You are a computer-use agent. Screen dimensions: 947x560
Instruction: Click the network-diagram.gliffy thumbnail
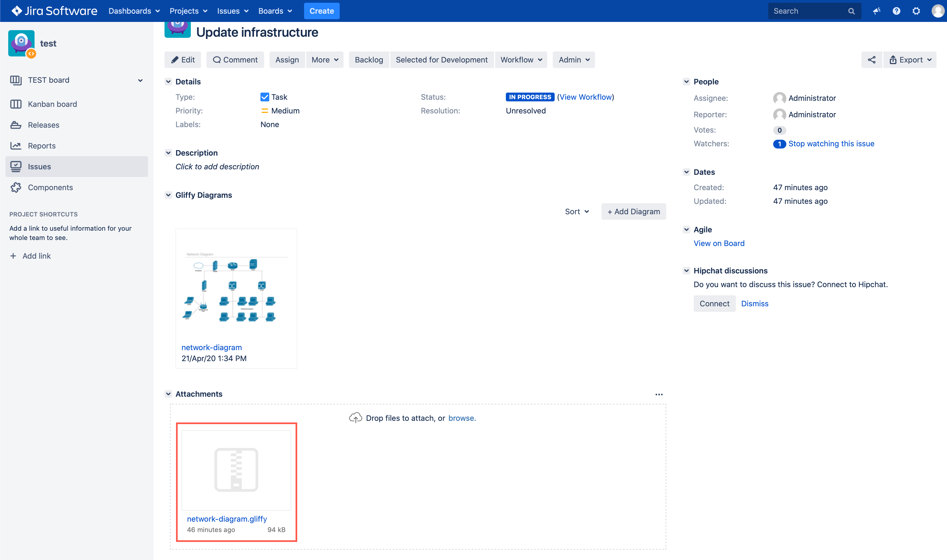coord(237,471)
